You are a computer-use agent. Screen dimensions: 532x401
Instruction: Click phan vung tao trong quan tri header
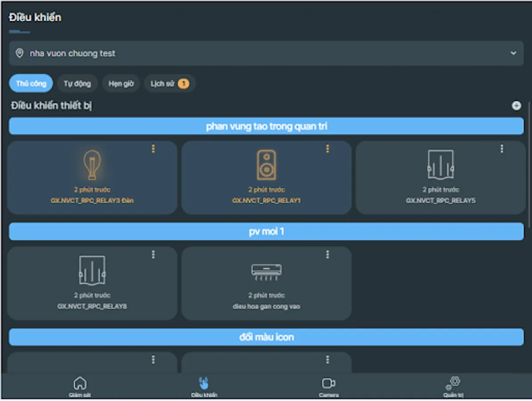coord(266,126)
